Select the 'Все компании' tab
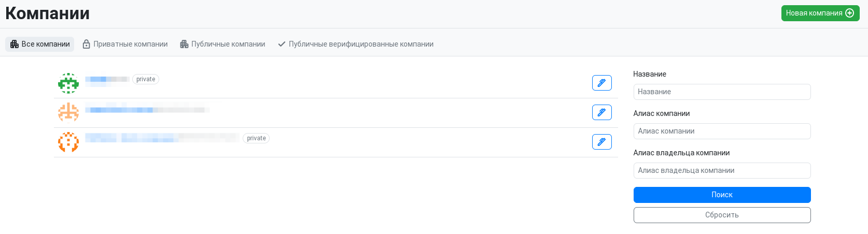 pos(40,44)
